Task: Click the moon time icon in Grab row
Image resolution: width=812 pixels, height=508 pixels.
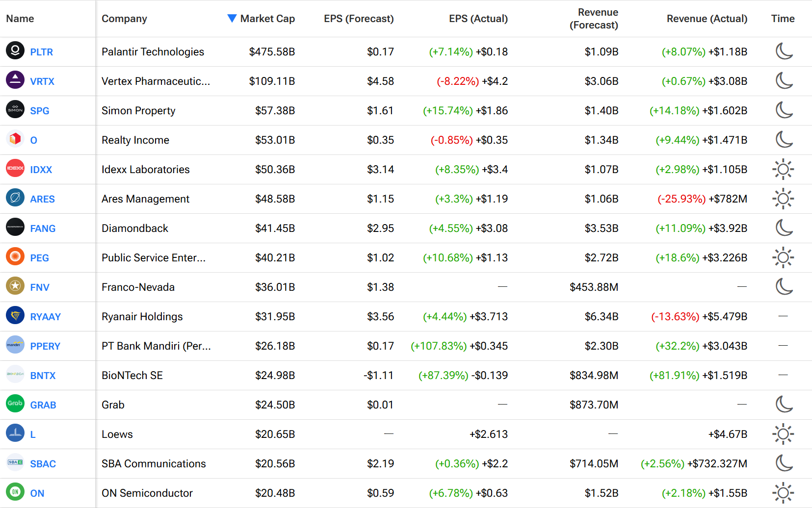Action: coord(784,404)
